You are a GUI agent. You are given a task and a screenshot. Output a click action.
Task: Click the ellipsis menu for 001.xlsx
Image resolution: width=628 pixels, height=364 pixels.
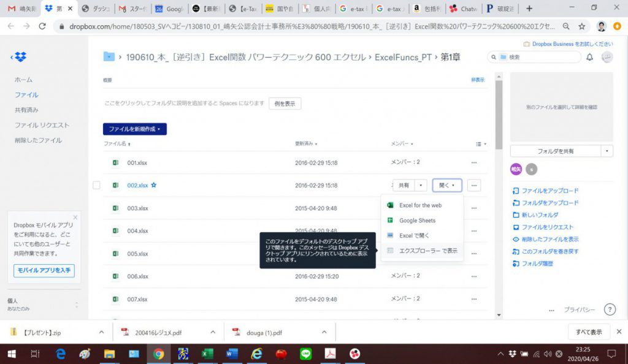point(473,162)
